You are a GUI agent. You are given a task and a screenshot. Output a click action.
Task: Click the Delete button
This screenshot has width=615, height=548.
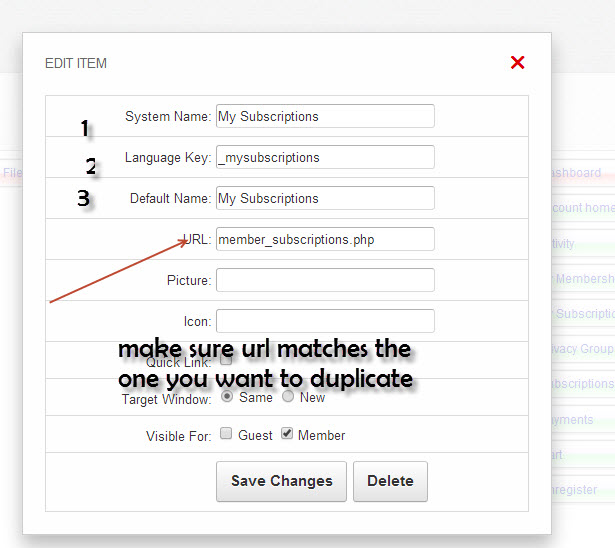[x=390, y=481]
